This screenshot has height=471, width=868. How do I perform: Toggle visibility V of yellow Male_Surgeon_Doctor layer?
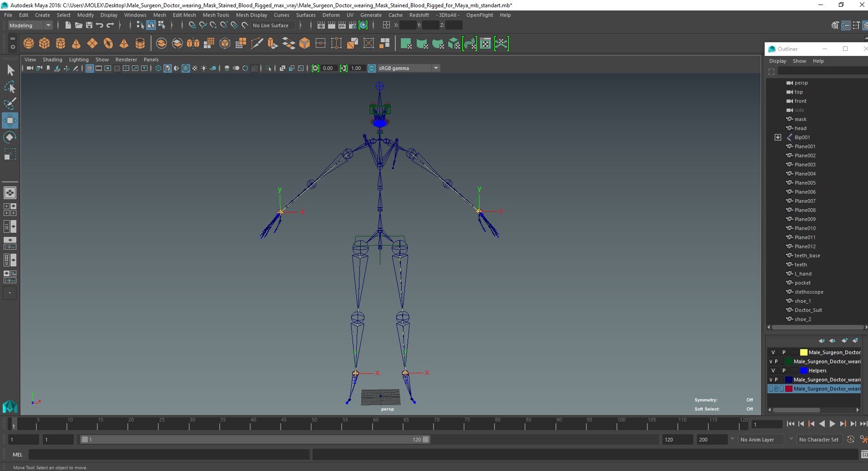pos(773,352)
